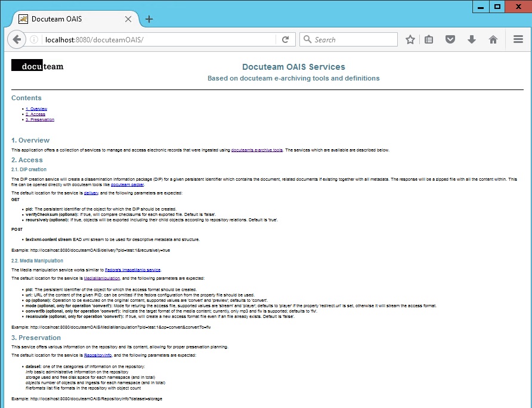Click the MediaManipulation example URL text

(120, 327)
